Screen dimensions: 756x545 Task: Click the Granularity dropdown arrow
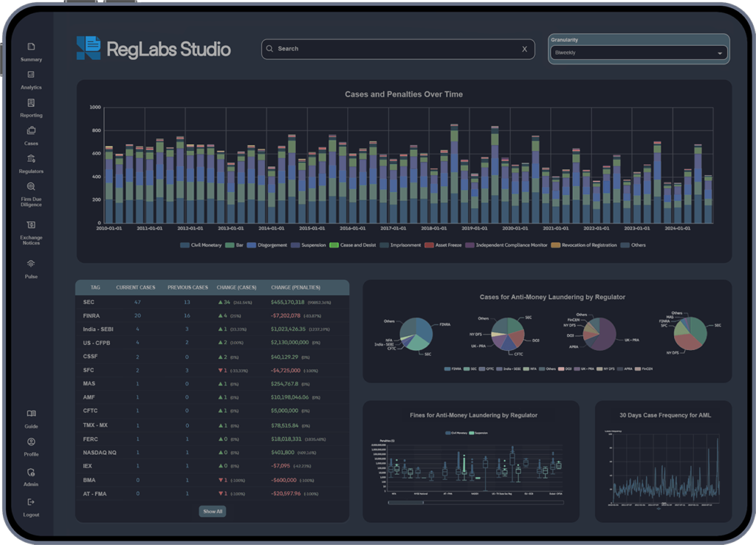click(720, 53)
